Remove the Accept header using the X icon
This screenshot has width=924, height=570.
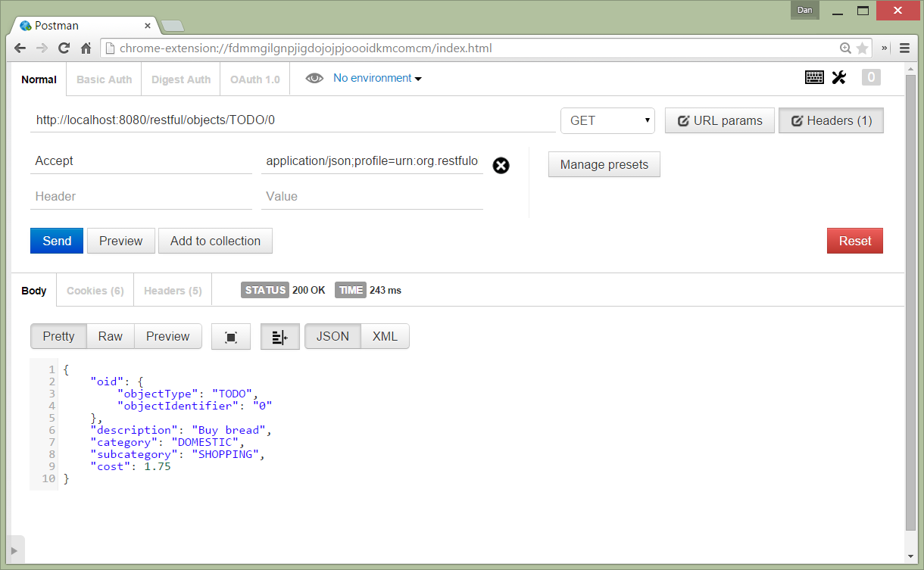coord(501,165)
